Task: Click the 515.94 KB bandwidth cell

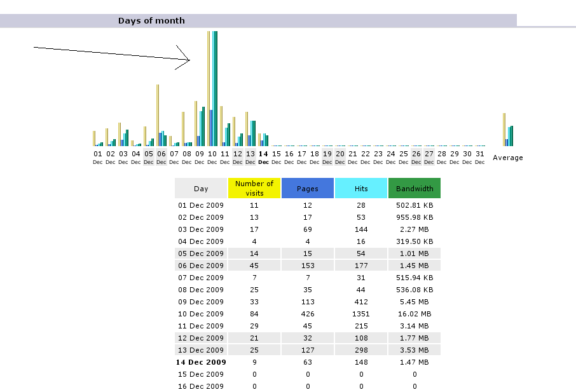Action: click(415, 278)
